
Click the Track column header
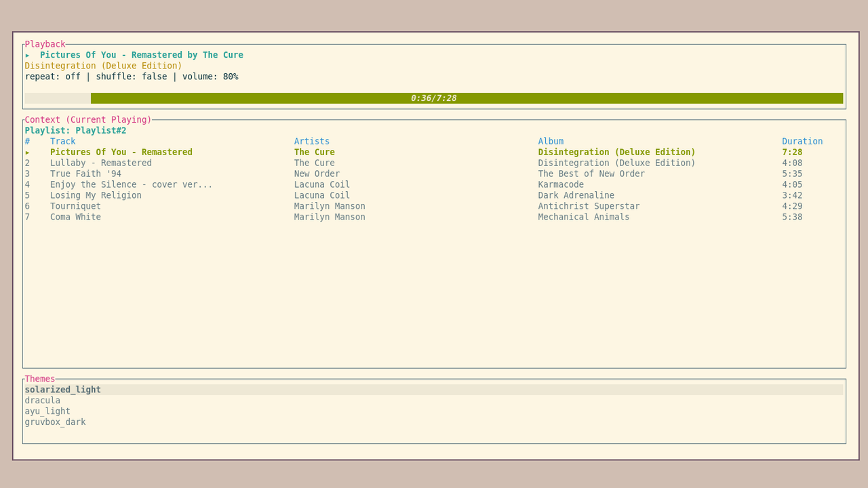(63, 142)
